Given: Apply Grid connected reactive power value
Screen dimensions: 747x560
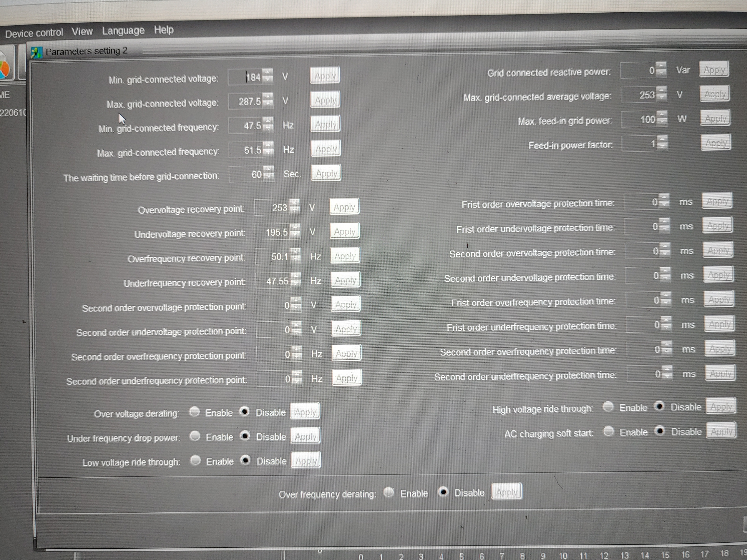Looking at the screenshot, I should coord(714,70).
